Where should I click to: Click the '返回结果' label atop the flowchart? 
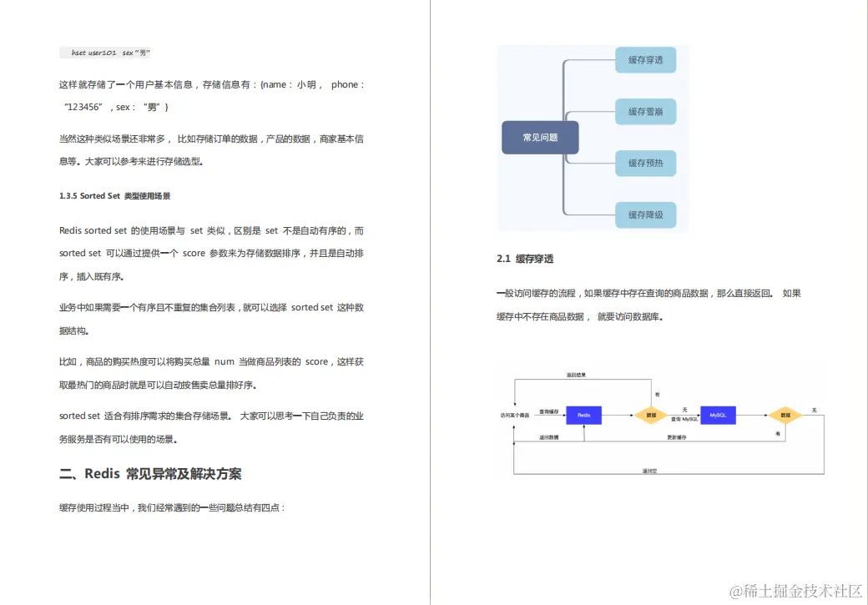pos(576,375)
